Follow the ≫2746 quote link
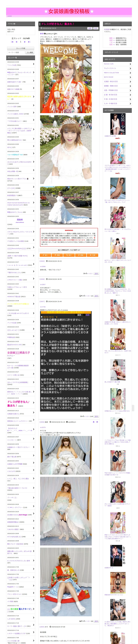138x644 pixels. point(43,307)
